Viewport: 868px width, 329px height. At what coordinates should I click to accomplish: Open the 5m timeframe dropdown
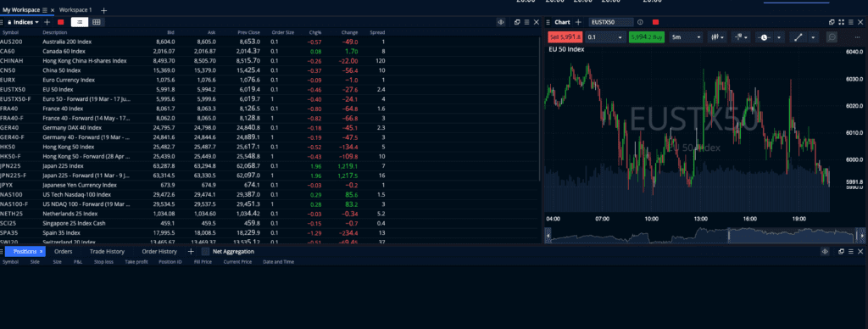point(687,37)
